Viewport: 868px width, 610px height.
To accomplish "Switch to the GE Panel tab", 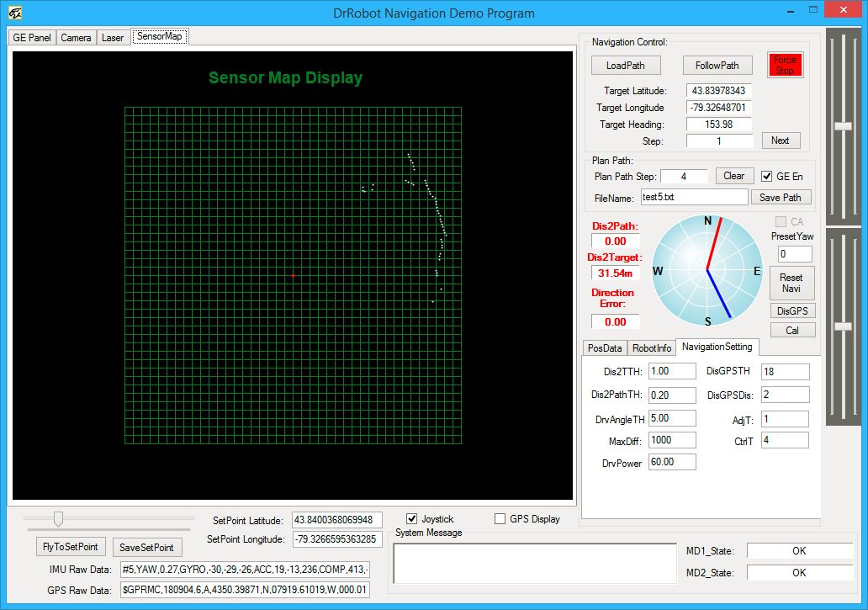I will (x=32, y=38).
